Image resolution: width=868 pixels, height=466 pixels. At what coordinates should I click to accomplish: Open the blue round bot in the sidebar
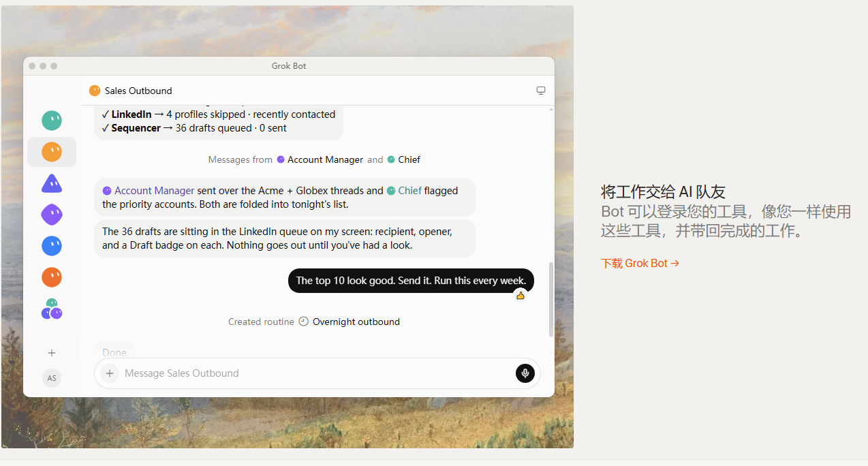[x=52, y=246]
